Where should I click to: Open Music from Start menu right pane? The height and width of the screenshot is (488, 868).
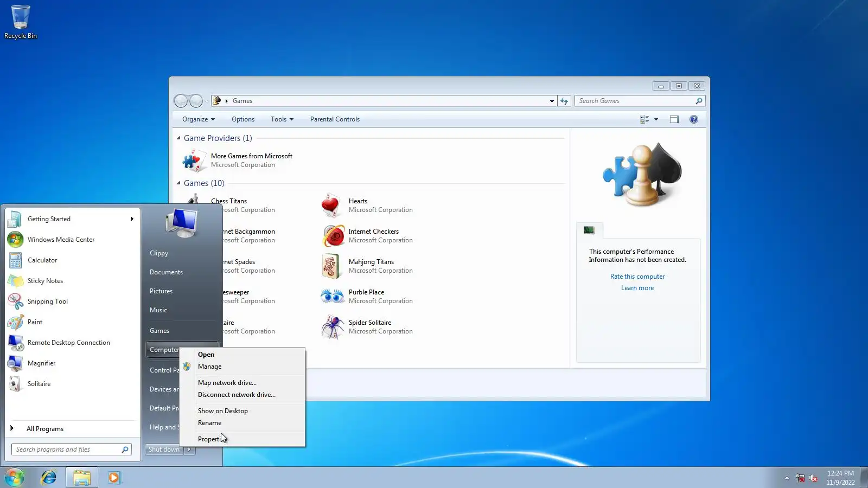158,310
